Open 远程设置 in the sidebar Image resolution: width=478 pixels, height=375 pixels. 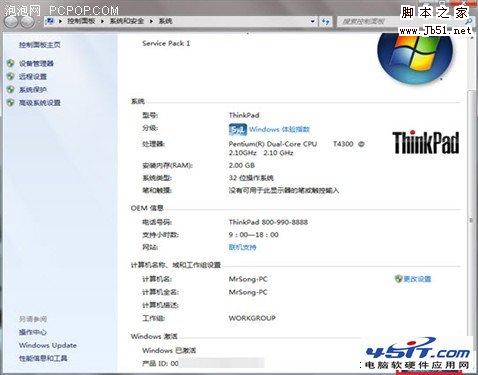point(33,76)
